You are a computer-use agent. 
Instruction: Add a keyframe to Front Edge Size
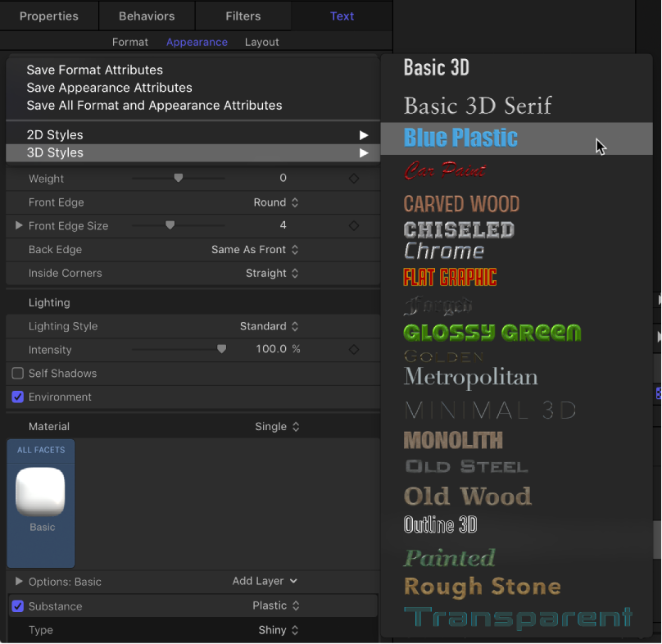point(353,225)
